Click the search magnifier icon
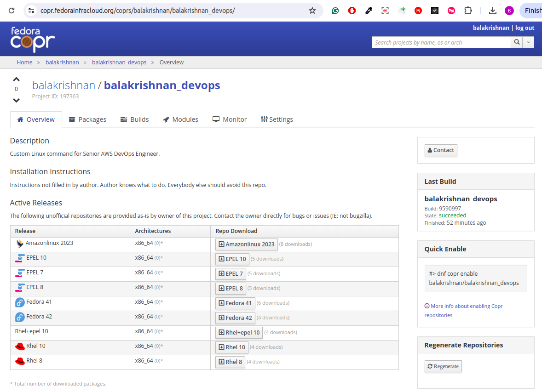The width and height of the screenshot is (542, 392). [x=517, y=42]
